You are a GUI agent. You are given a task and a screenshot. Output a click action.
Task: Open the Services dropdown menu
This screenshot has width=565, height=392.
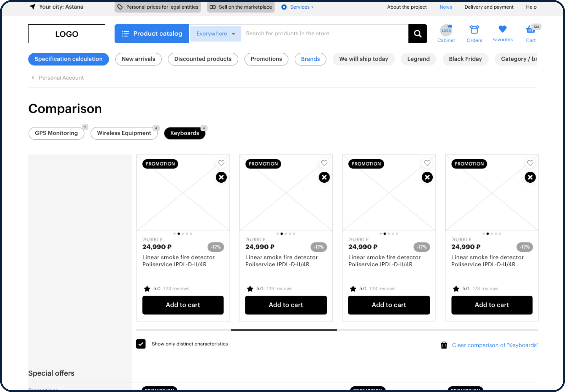[x=297, y=7]
